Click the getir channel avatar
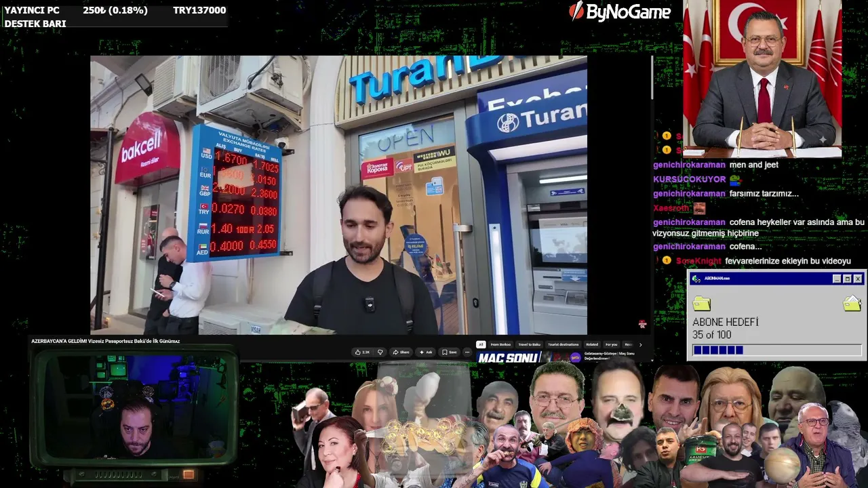This screenshot has height=488, width=868. (575, 357)
